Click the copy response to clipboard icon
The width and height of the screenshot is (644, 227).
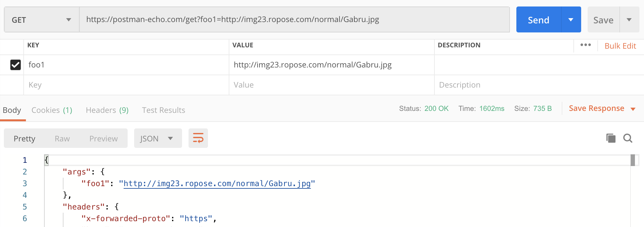click(611, 138)
